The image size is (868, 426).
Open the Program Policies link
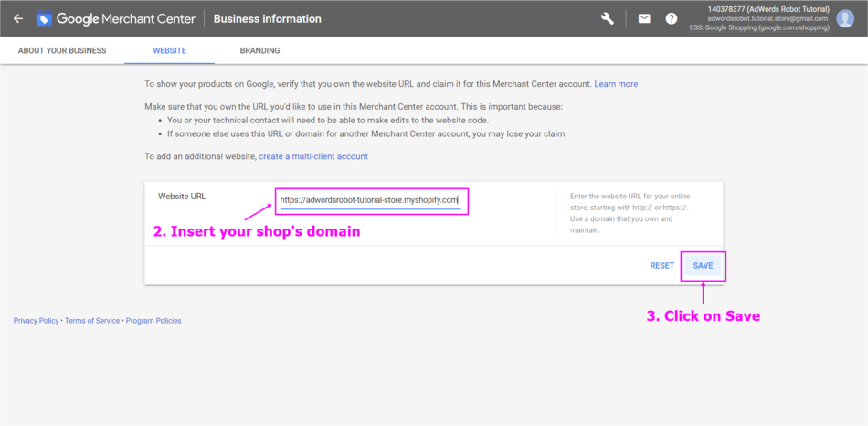[153, 321]
